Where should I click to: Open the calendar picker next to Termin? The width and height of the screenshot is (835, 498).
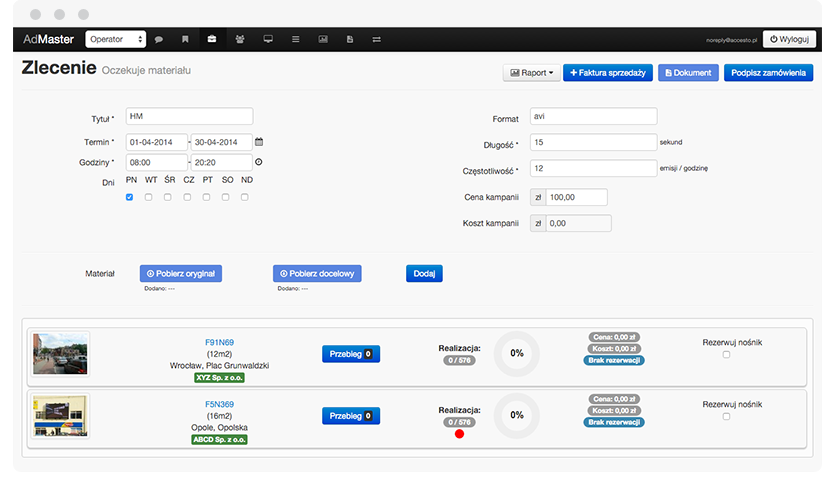pos(259,142)
